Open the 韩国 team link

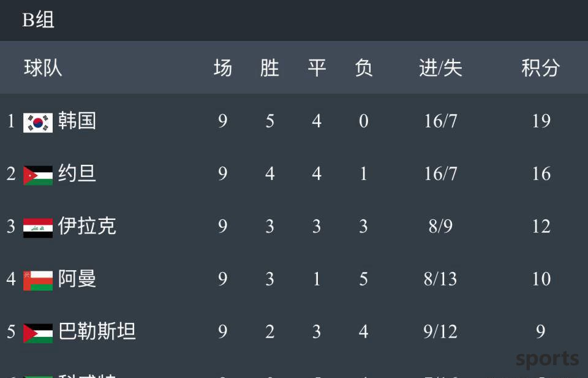tap(77, 121)
